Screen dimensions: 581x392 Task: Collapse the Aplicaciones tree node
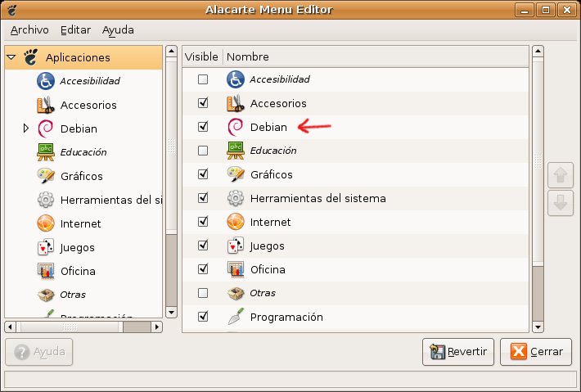[11, 57]
